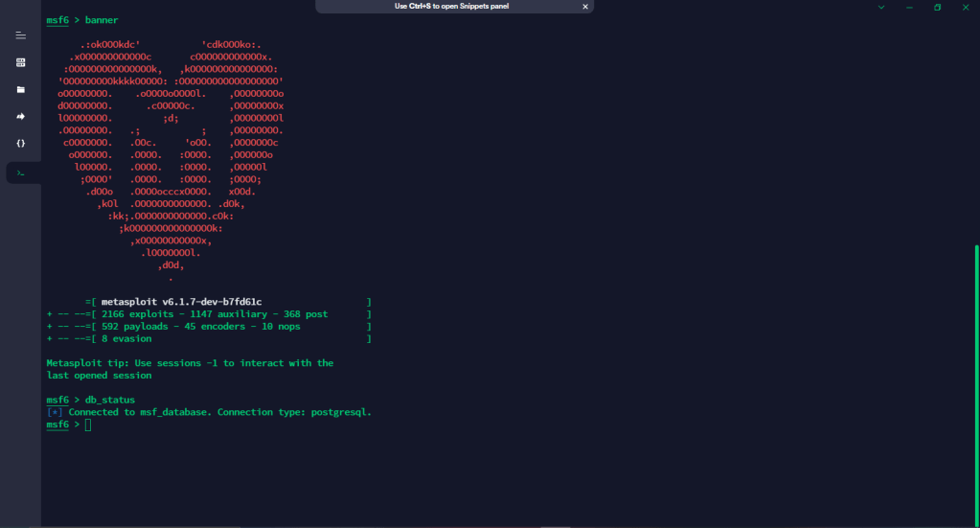Close the terminal application window
This screenshot has height=528, width=980.
click(x=965, y=8)
